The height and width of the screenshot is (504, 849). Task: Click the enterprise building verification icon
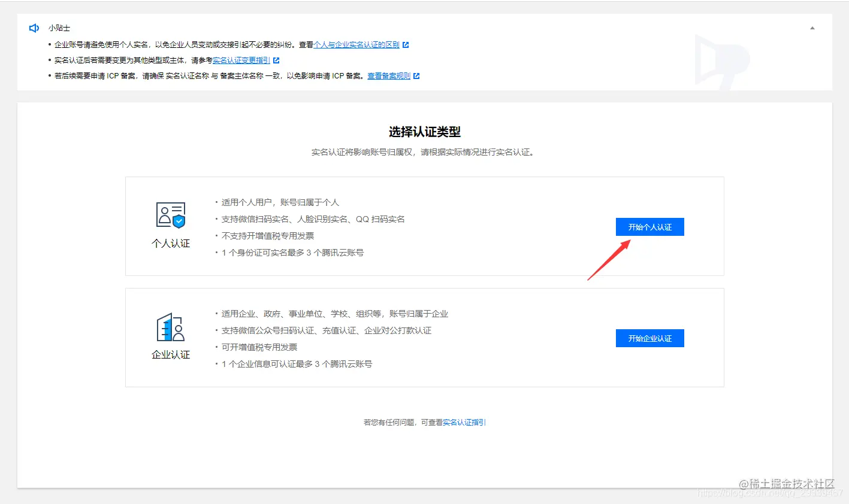coord(171,326)
